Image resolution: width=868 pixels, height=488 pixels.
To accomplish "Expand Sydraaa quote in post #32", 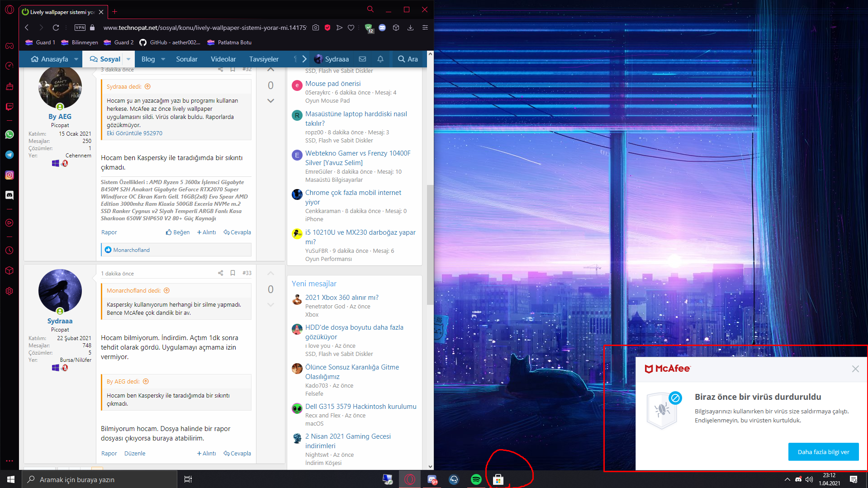I will 147,87.
